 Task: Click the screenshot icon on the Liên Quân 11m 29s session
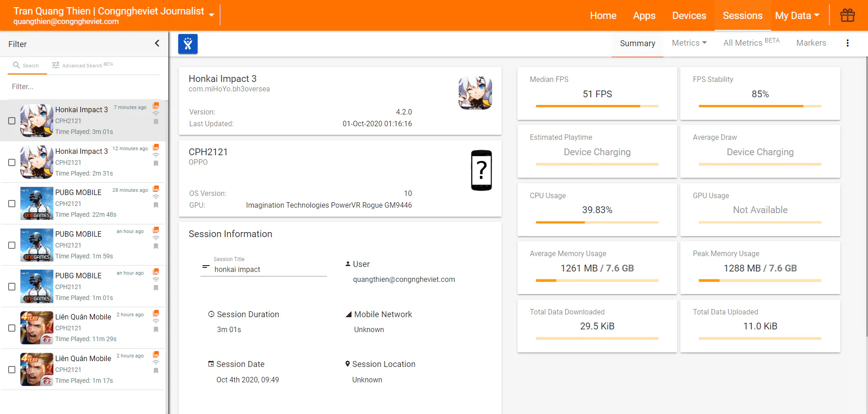pyautogui.click(x=156, y=313)
